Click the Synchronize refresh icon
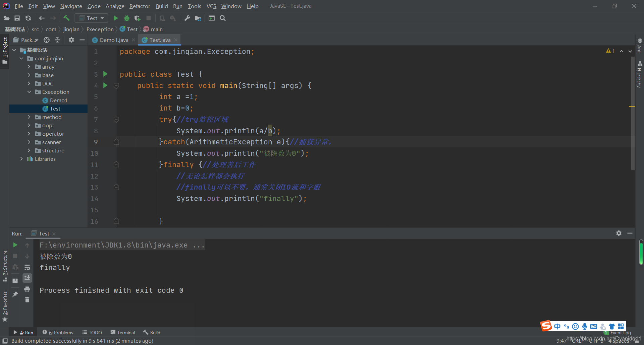Image resolution: width=644 pixels, height=345 pixels. pyautogui.click(x=28, y=18)
